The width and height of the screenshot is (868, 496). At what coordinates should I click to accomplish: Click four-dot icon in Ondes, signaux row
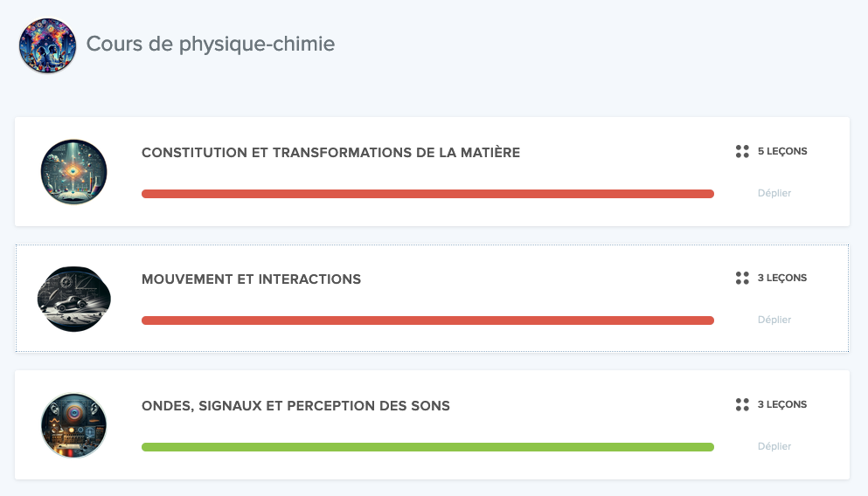click(742, 404)
